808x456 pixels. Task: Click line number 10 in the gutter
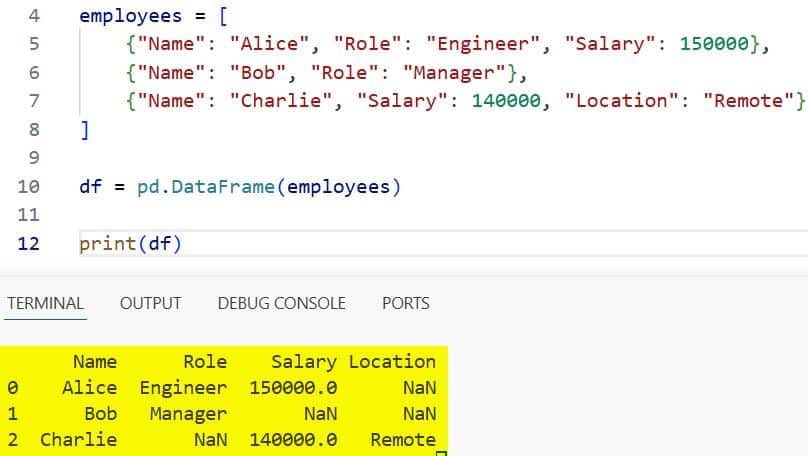click(28, 187)
